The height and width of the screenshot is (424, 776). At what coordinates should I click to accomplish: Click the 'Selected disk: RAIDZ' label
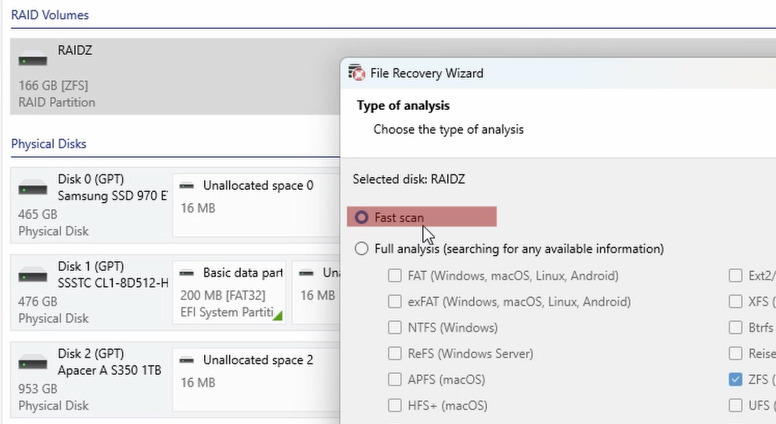[x=409, y=179]
